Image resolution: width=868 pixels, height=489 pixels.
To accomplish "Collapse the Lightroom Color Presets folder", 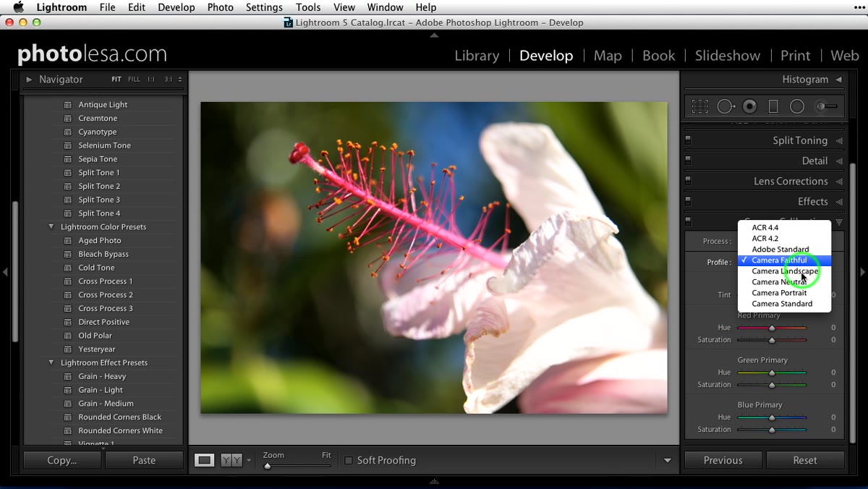I will pyautogui.click(x=51, y=227).
